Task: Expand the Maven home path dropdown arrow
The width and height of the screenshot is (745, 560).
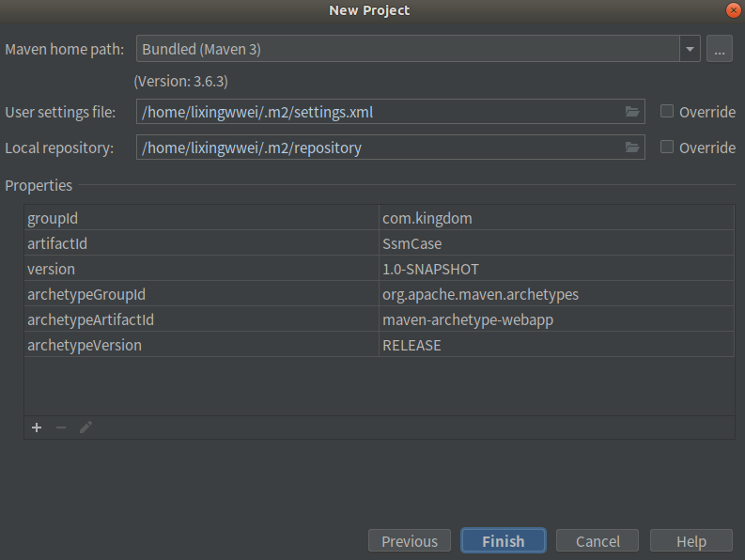Action: pyautogui.click(x=690, y=49)
